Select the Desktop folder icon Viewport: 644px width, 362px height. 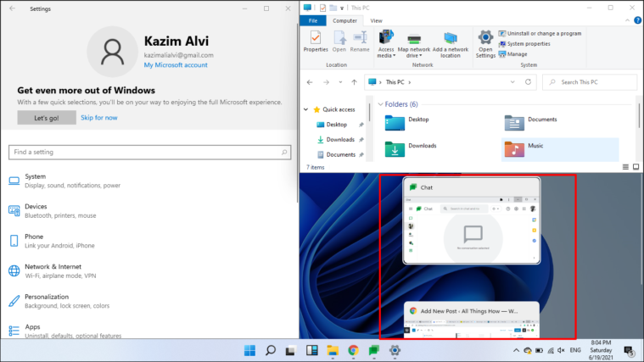(395, 123)
